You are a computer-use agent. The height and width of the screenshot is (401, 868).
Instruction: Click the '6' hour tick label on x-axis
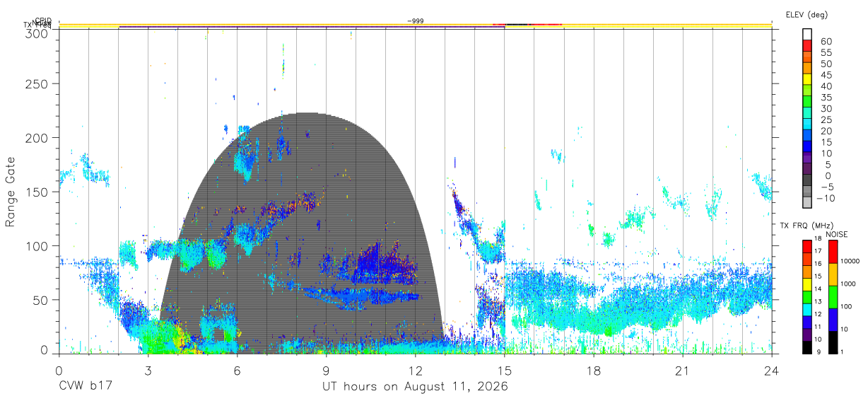pos(237,371)
